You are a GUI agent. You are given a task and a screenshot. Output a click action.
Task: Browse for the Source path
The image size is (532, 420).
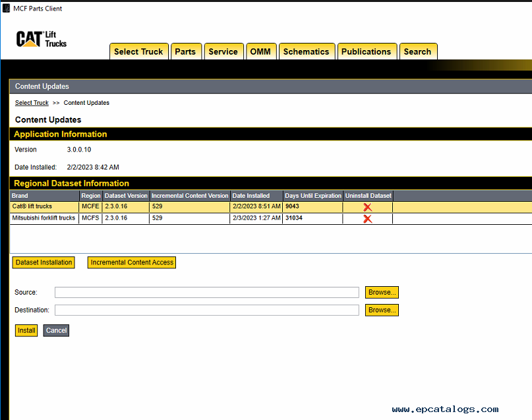[x=382, y=293]
